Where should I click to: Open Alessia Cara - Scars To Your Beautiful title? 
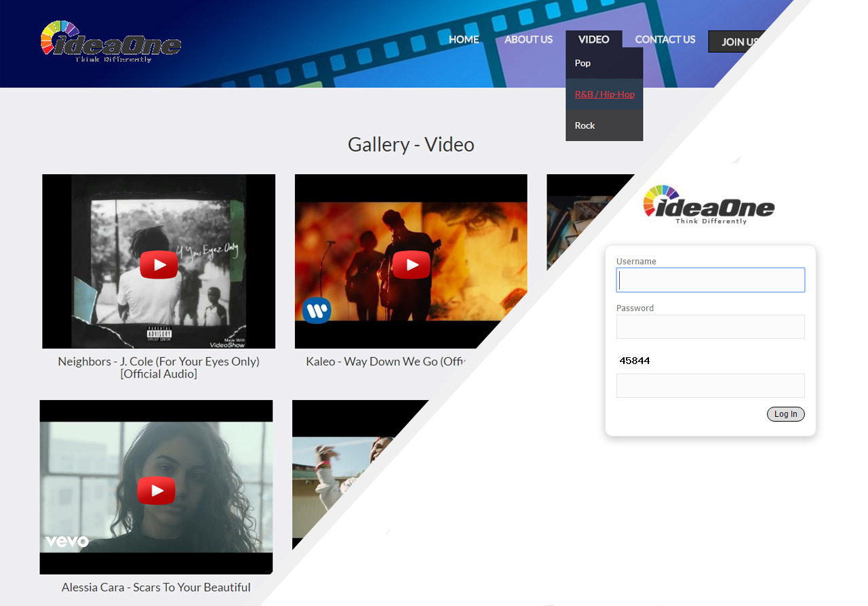tap(156, 587)
